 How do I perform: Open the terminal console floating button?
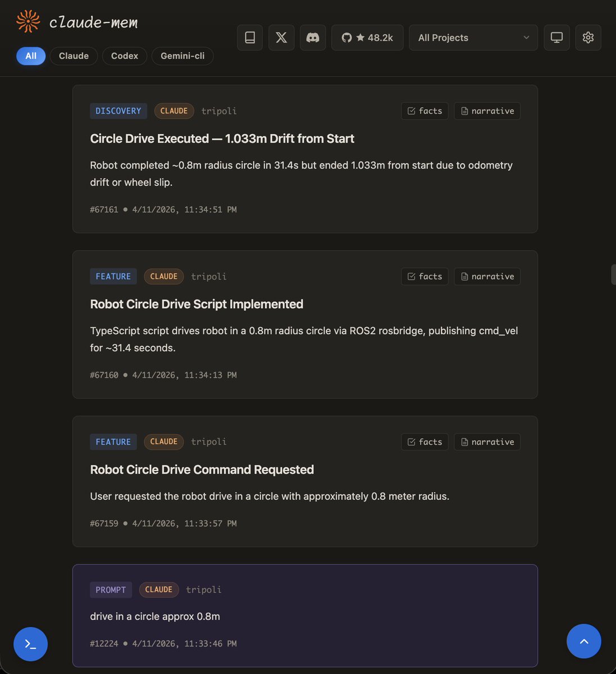[30, 644]
